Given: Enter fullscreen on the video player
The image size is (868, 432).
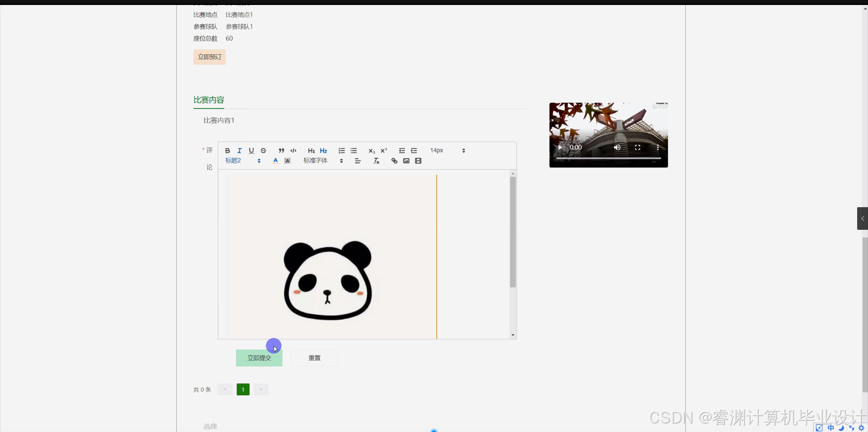Looking at the screenshot, I should pos(637,147).
